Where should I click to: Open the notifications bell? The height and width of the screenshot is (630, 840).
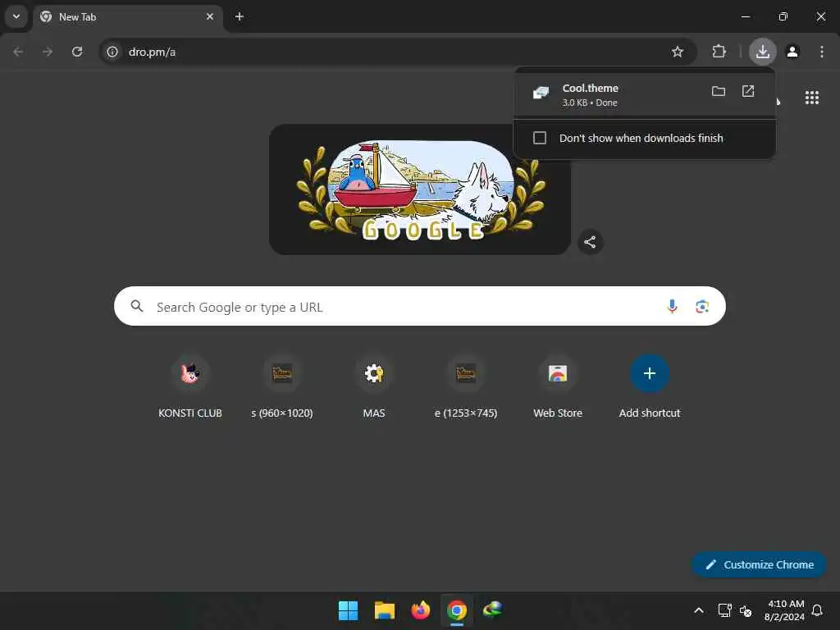[818, 610]
